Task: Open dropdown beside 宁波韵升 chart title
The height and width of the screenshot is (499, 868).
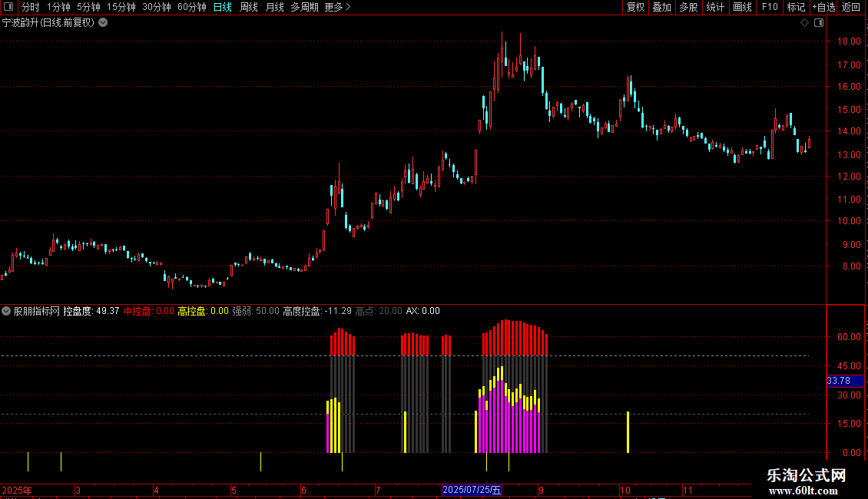Action: [103, 23]
